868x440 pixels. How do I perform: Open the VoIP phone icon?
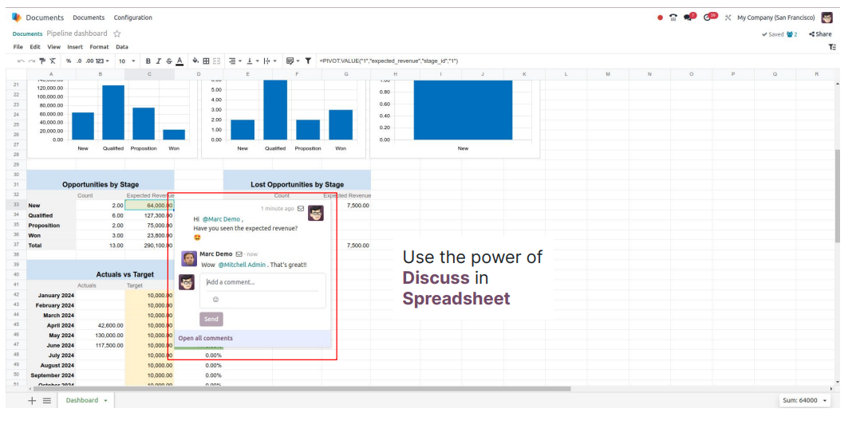673,18
